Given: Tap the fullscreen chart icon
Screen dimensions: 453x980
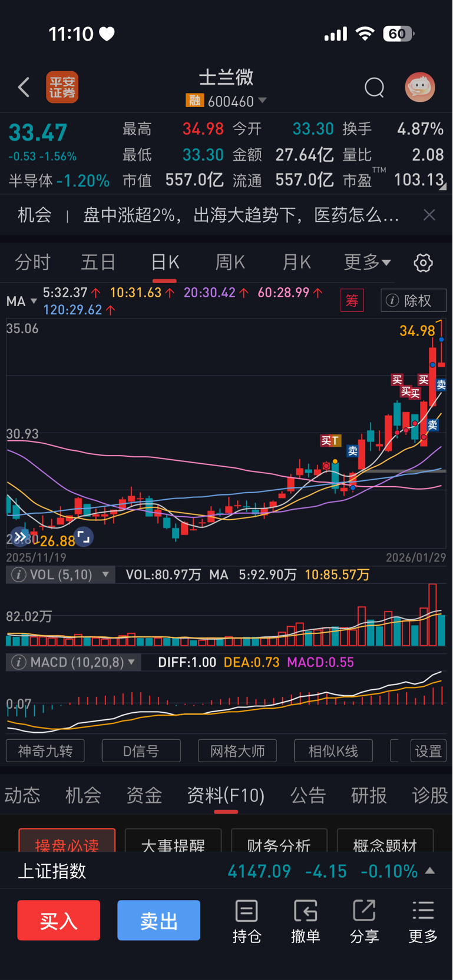Looking at the screenshot, I should coord(84,537).
